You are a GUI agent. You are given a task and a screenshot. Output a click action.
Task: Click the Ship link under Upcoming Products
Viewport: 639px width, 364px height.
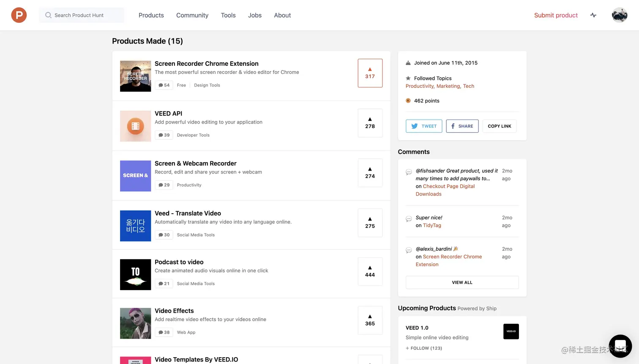492,309
